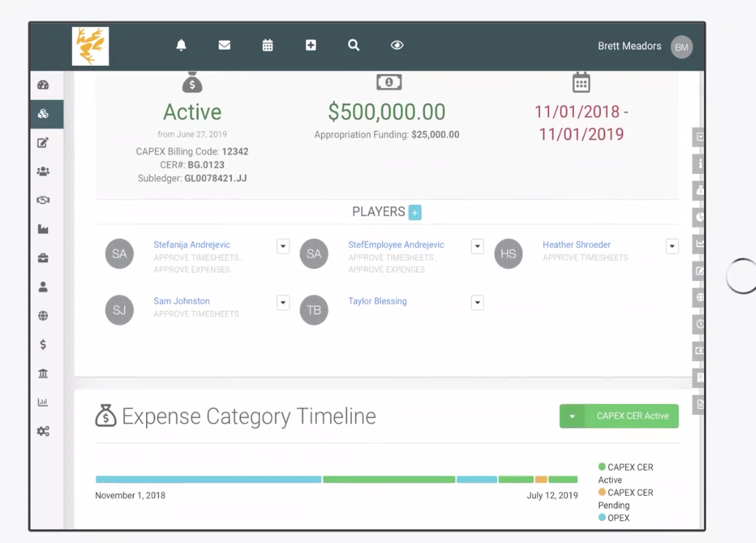Open the dashboard gauge icon in sidebar
The height and width of the screenshot is (543, 756).
(x=43, y=85)
